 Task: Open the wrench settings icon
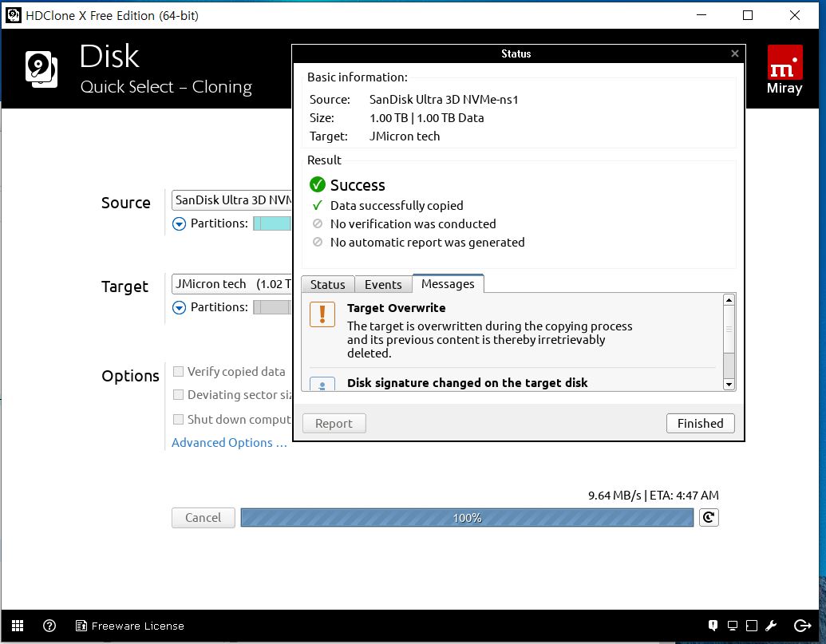pos(771,626)
